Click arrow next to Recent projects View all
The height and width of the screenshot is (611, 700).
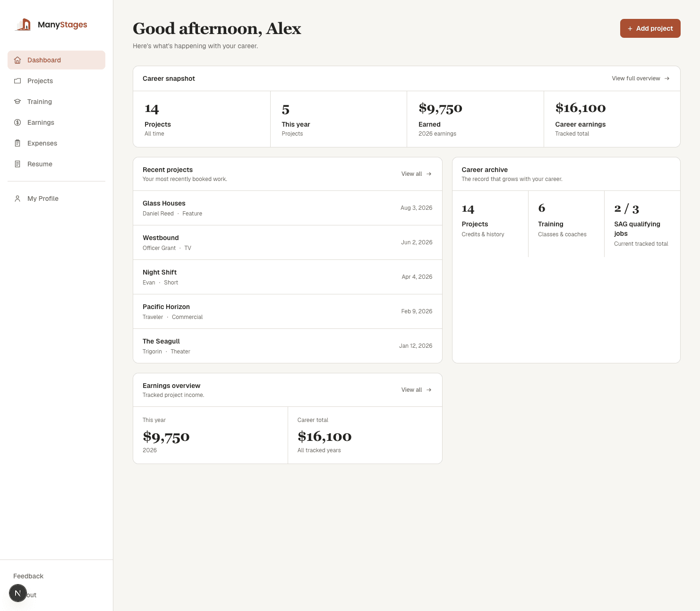click(x=429, y=174)
